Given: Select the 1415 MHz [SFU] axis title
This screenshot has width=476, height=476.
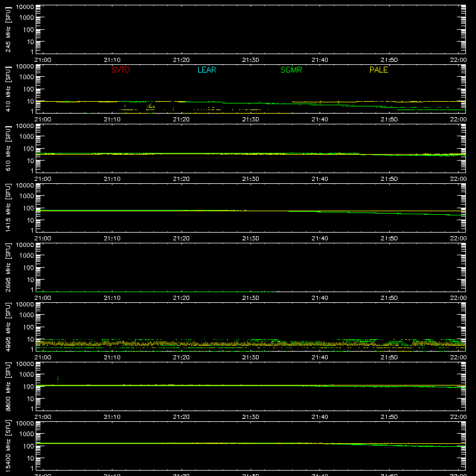Looking at the screenshot, I should [x=8, y=208].
